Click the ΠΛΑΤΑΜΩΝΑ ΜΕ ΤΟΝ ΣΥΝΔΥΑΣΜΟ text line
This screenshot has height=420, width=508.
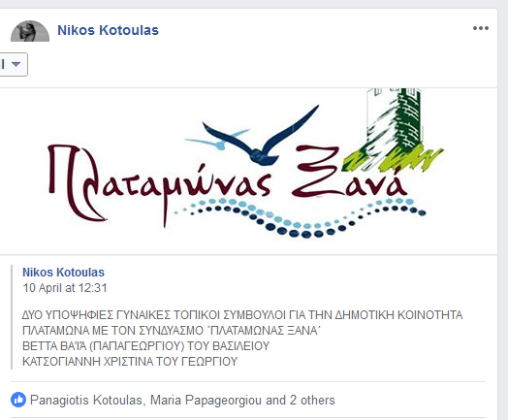[x=172, y=331]
